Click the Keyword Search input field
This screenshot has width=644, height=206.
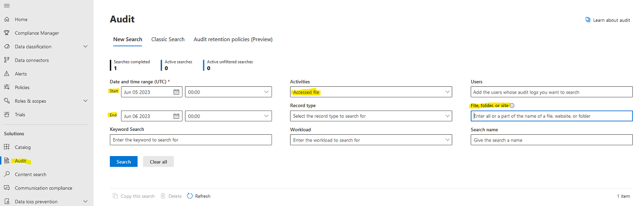[191, 140]
